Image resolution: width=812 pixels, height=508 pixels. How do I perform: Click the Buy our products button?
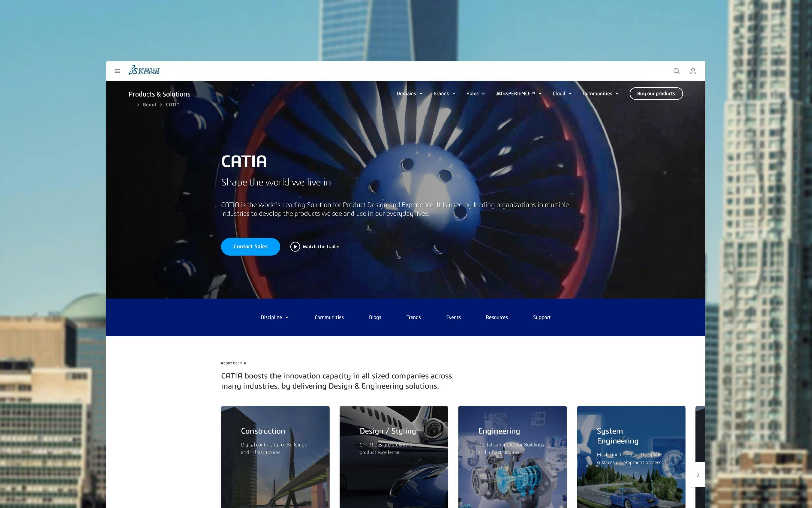tap(656, 94)
